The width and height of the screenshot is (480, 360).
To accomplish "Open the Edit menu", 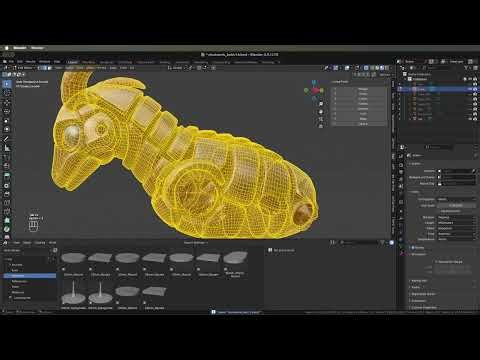I will 20,62.
